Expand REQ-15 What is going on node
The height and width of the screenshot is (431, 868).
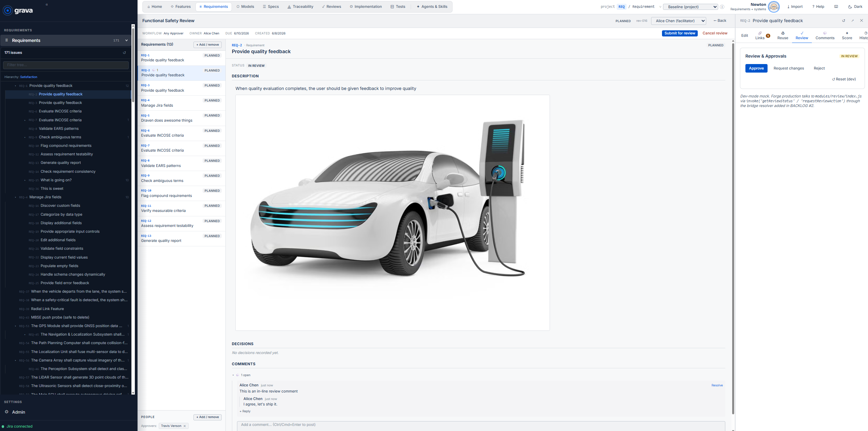pyautogui.click(x=25, y=180)
